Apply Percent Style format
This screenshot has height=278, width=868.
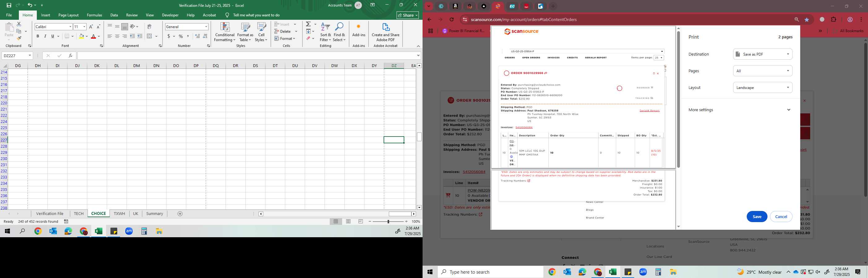(x=181, y=36)
